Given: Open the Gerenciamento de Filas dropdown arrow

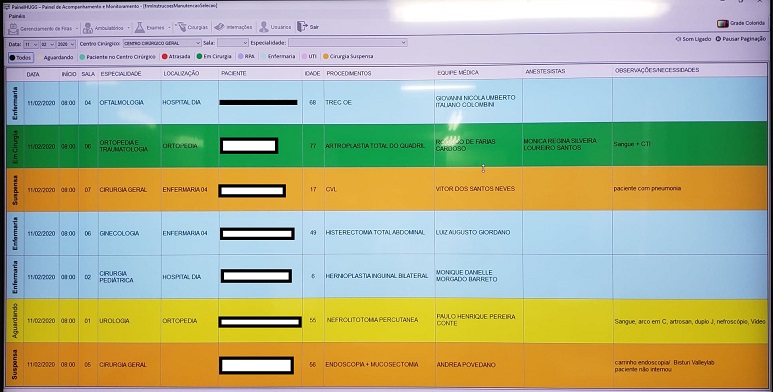Looking at the screenshot, I should point(77,29).
